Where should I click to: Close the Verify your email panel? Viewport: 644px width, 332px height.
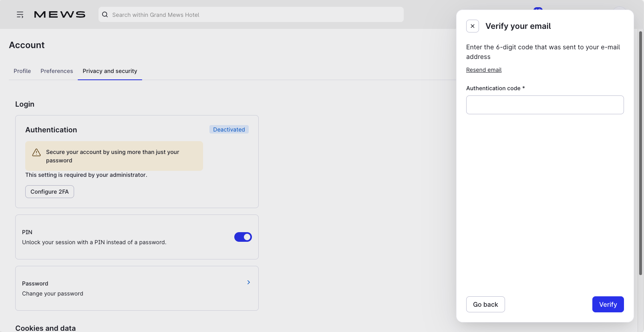(x=473, y=26)
